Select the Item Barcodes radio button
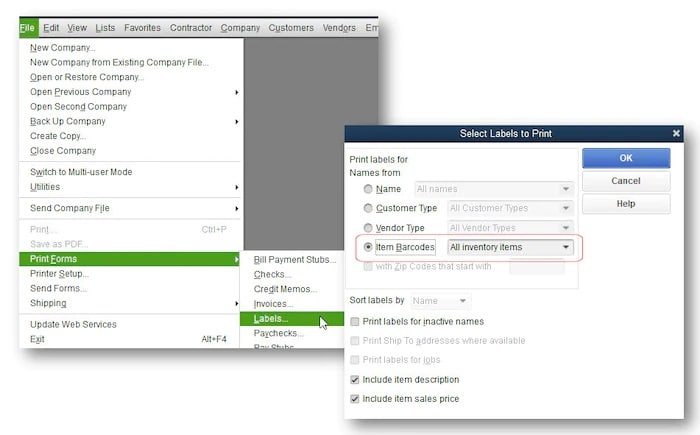 click(x=368, y=247)
